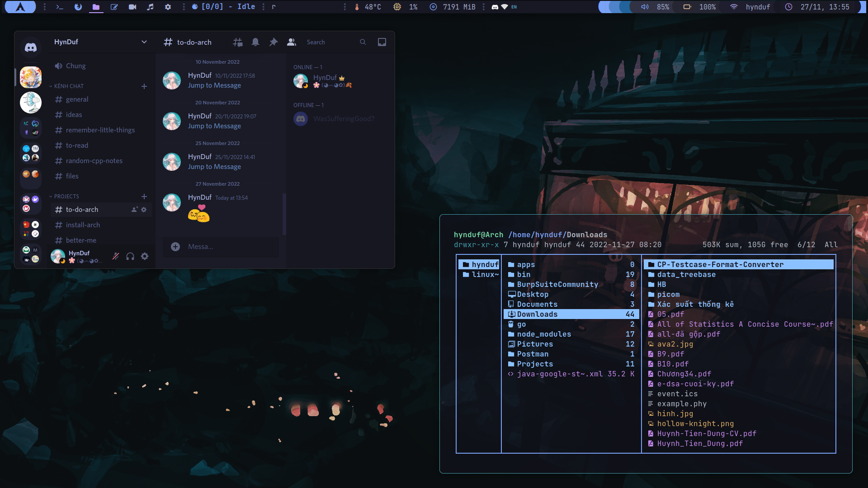
Task: Click the attach plus icon in message box
Action: coord(175,246)
